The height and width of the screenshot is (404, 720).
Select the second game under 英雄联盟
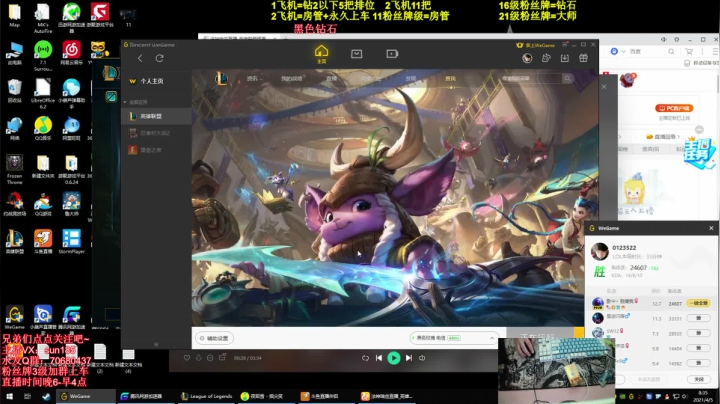[x=156, y=133]
